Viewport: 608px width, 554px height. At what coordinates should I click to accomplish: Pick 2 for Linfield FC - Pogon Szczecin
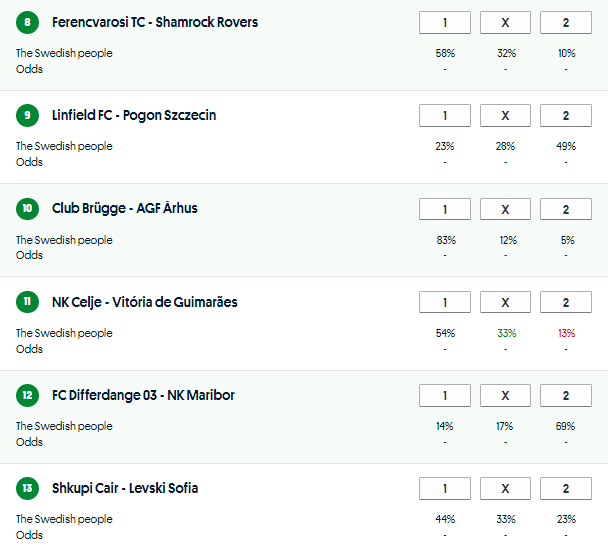(565, 116)
